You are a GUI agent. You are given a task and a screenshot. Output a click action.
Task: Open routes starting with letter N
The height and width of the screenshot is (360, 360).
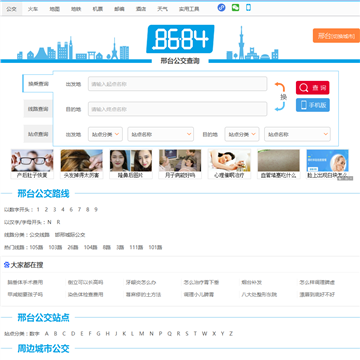coord(49,222)
